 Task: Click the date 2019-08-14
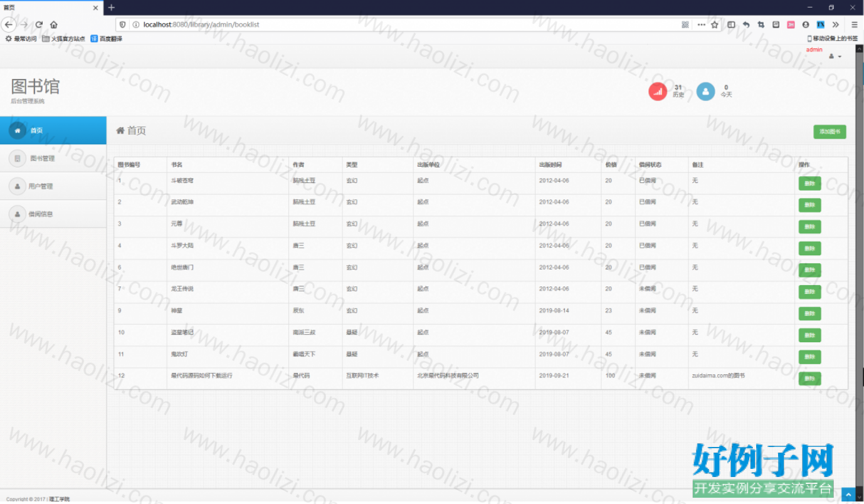click(x=554, y=310)
